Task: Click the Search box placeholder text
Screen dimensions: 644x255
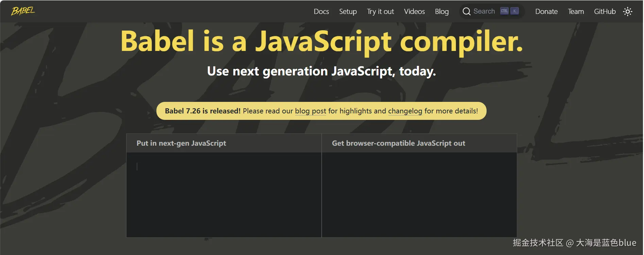Action: [x=484, y=11]
